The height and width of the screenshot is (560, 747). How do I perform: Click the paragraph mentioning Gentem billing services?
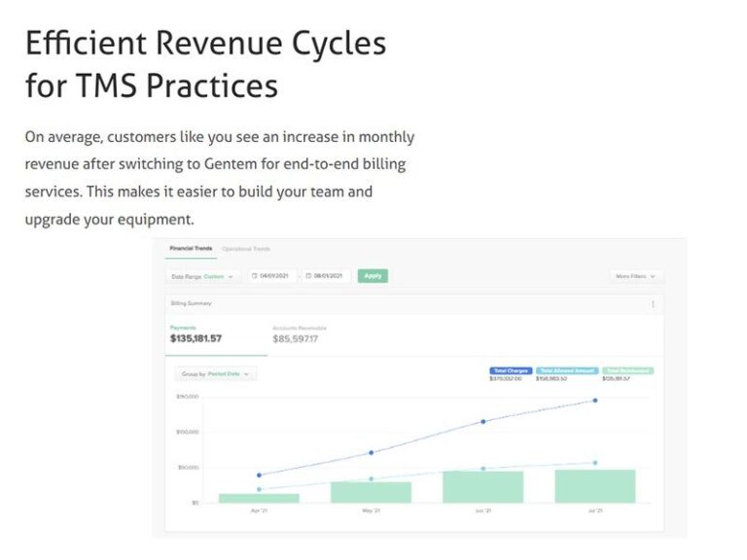point(220,178)
